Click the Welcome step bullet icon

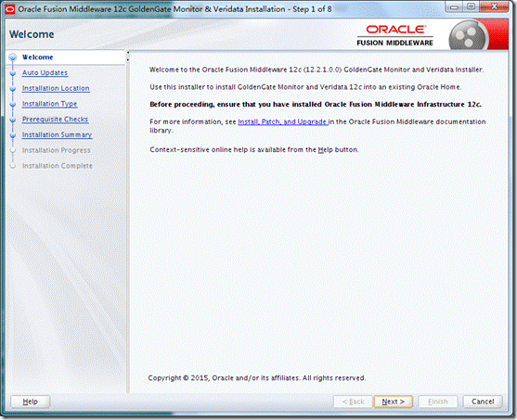click(13, 57)
